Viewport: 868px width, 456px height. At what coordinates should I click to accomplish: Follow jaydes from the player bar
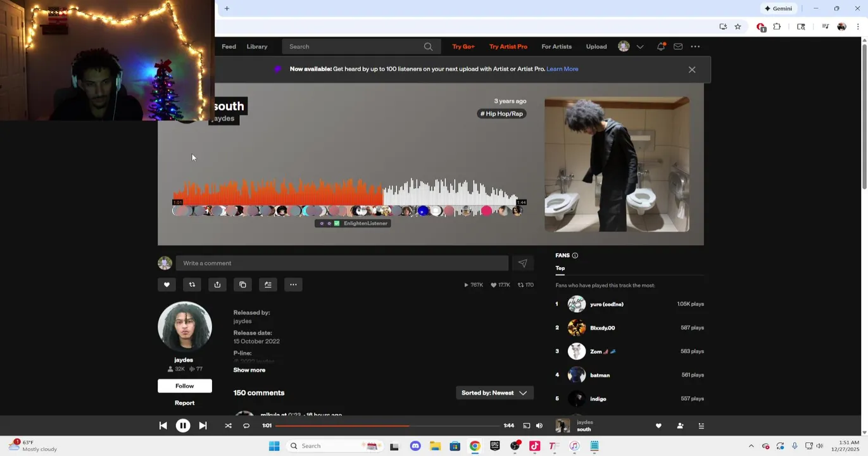[680, 426]
